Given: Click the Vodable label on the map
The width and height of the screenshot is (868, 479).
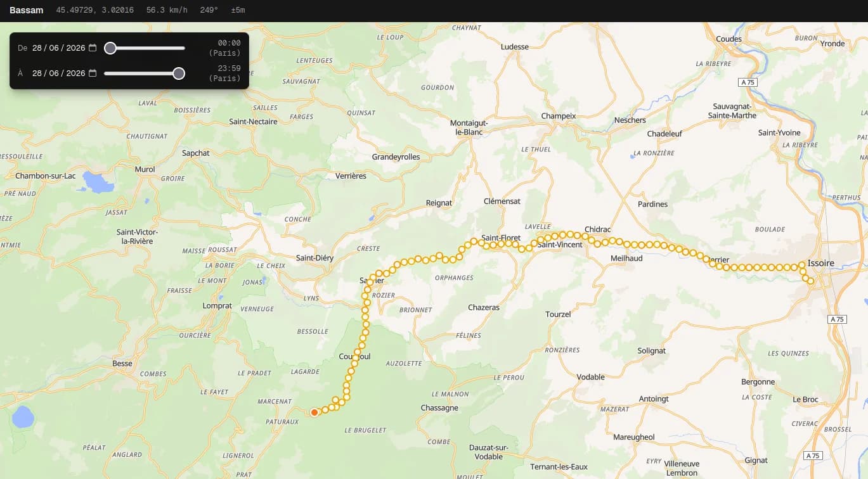Looking at the screenshot, I should [x=591, y=377].
